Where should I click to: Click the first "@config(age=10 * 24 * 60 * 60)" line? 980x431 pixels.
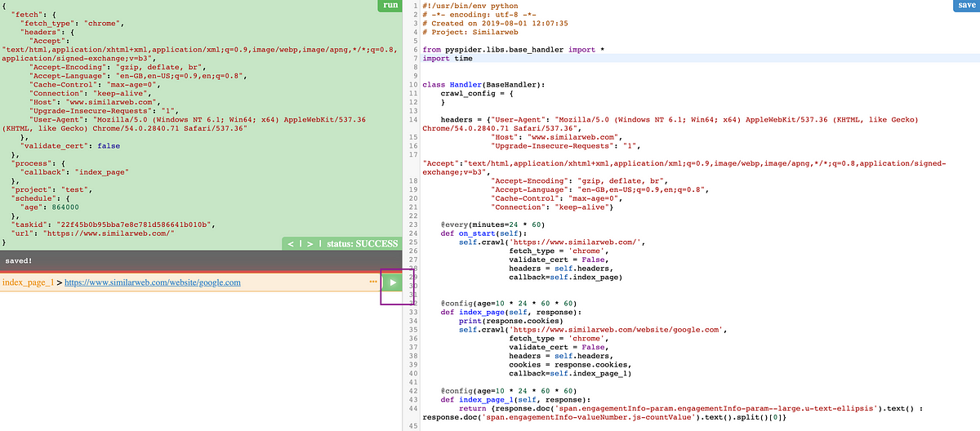509,303
